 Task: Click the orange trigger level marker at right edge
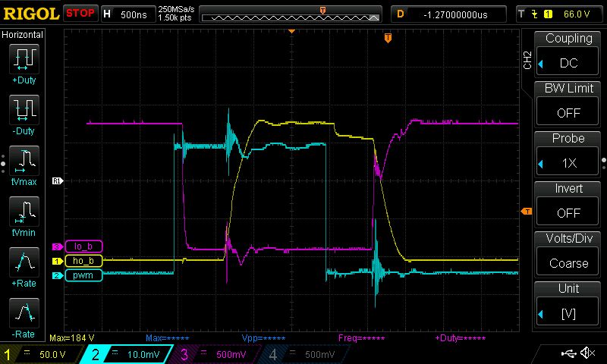pos(527,212)
